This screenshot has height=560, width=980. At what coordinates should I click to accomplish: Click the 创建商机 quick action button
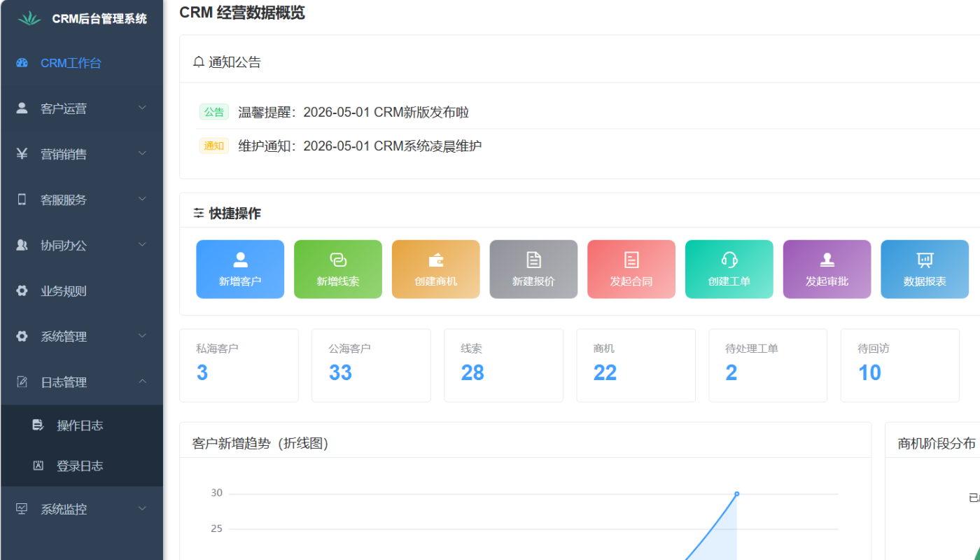coord(436,269)
